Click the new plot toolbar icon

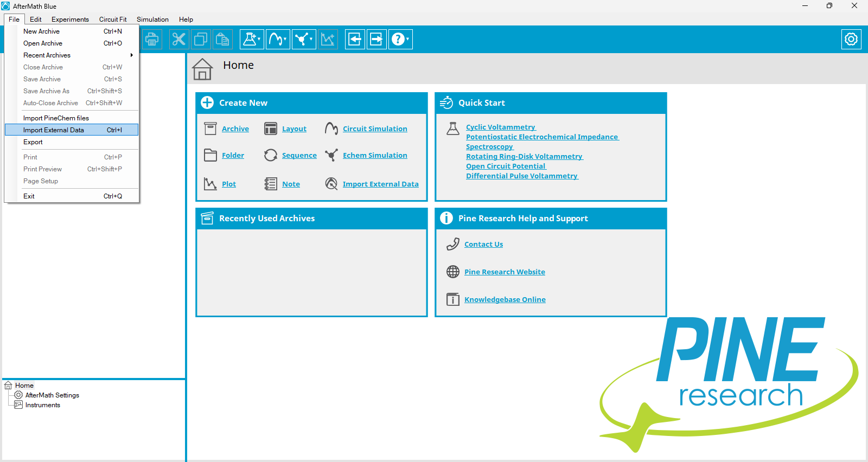[328, 39]
